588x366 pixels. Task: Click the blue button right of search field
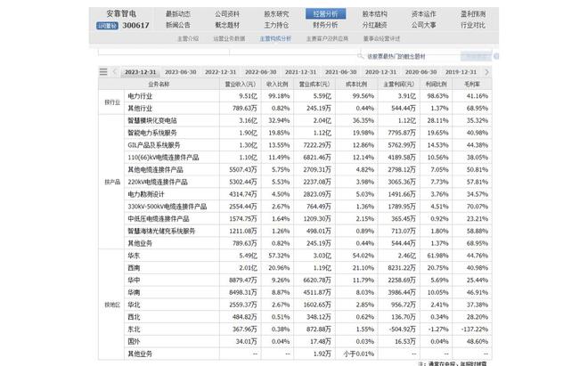[476, 56]
